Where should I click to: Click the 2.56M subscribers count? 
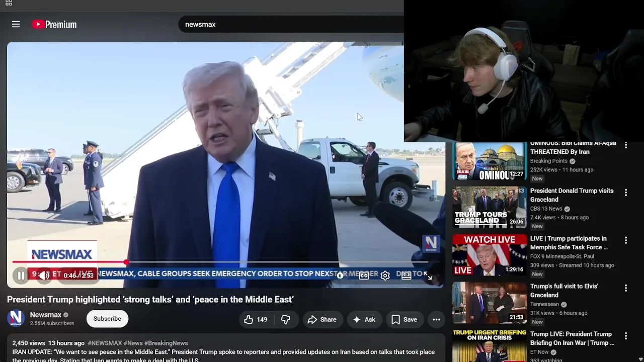click(x=52, y=323)
